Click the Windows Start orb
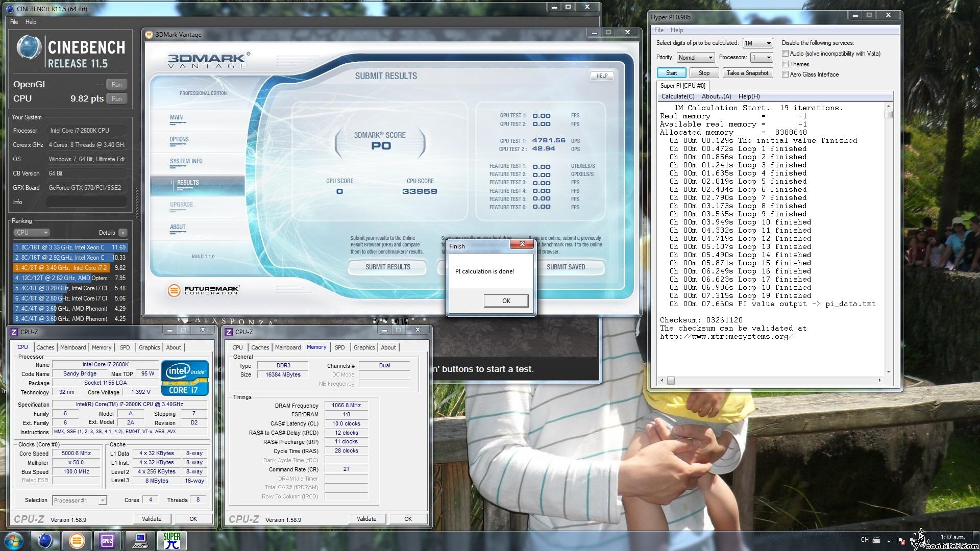The image size is (980, 551). [14, 540]
